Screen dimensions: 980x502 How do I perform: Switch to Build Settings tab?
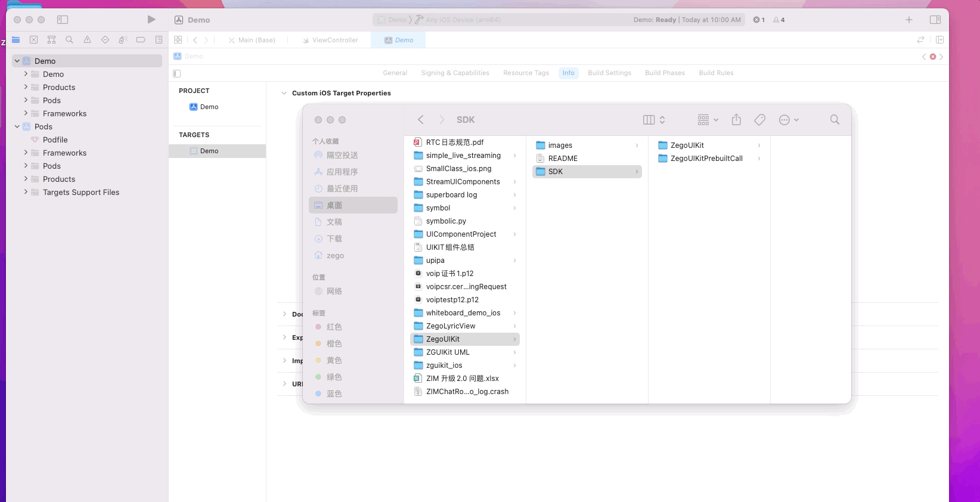tap(609, 73)
